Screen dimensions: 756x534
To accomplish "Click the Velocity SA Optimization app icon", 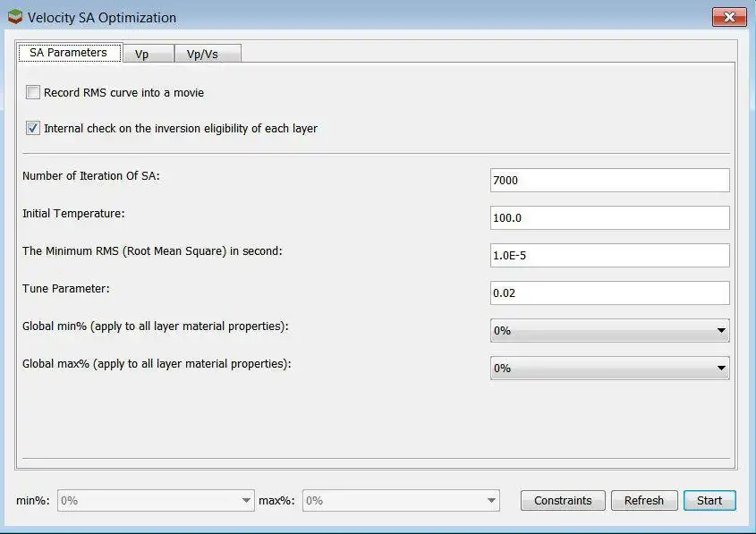I will click(15, 17).
